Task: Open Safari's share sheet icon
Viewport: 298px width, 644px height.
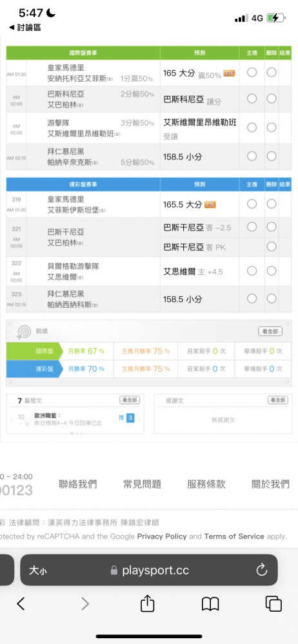Action: pyautogui.click(x=147, y=603)
